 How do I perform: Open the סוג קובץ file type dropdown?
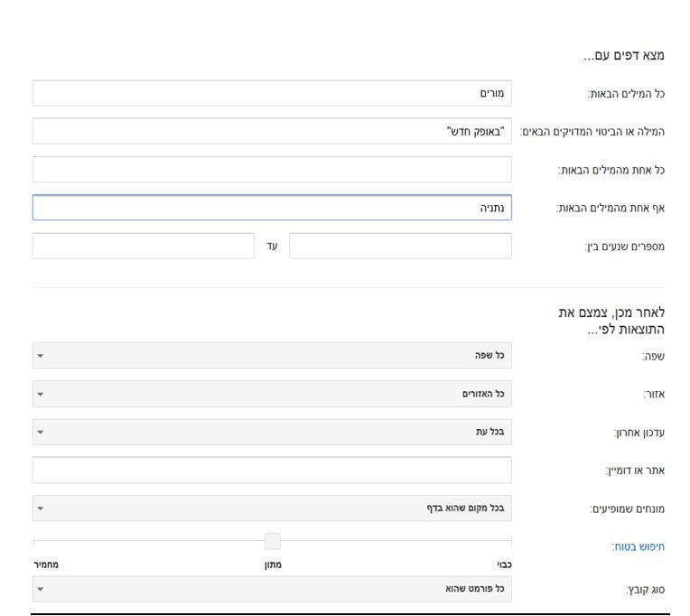[272, 589]
